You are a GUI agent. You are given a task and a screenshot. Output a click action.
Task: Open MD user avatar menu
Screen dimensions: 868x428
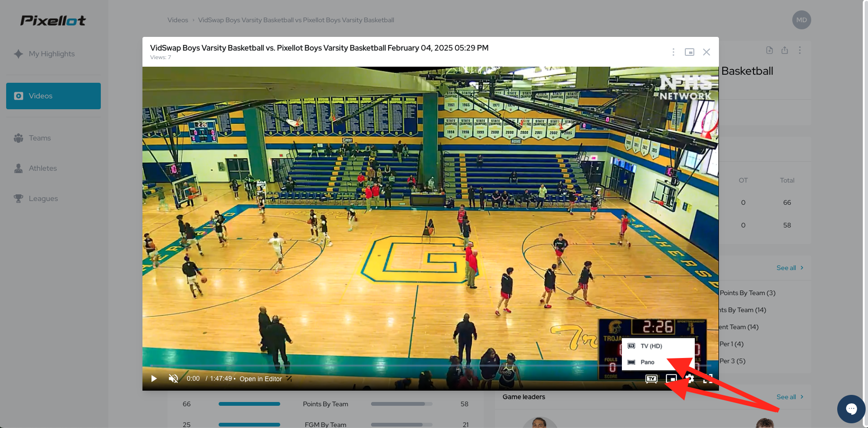[x=802, y=20]
